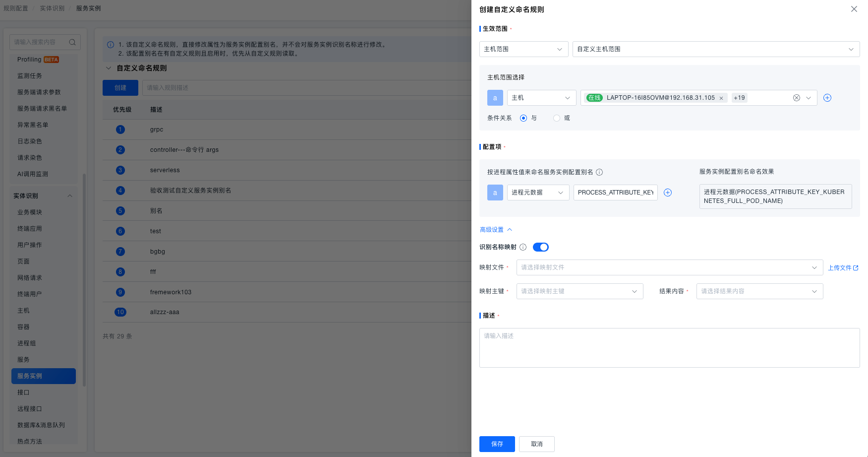Click rule row 'serverless'

(287, 170)
